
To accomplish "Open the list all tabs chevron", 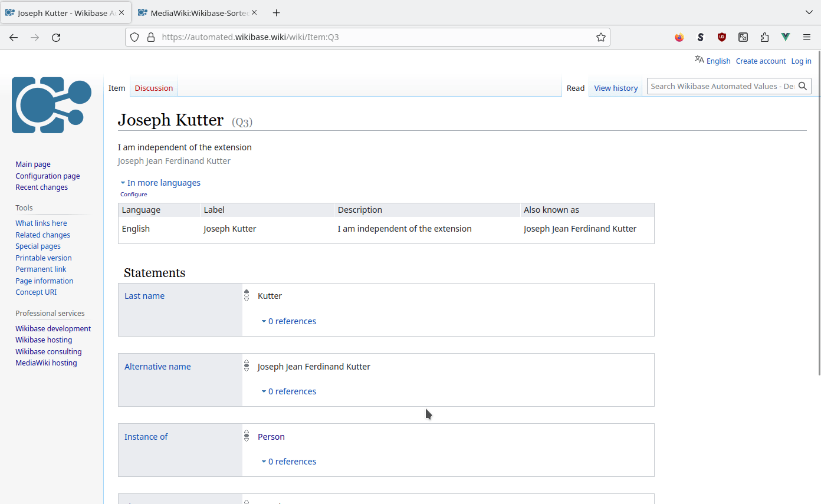I will tap(809, 12).
